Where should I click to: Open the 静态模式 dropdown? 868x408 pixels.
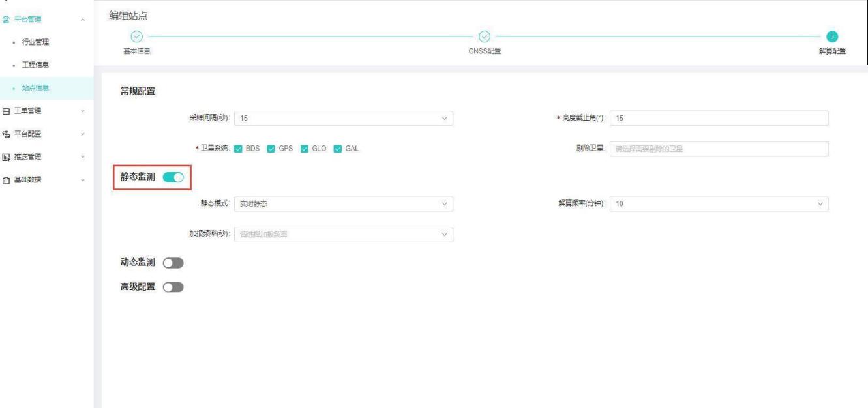pos(343,204)
